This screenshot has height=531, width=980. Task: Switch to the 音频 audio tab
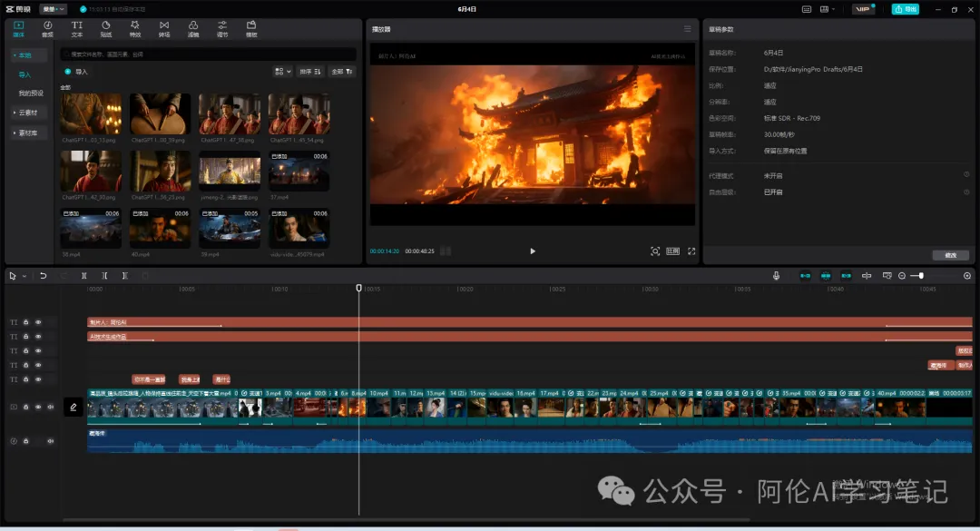click(x=47, y=29)
